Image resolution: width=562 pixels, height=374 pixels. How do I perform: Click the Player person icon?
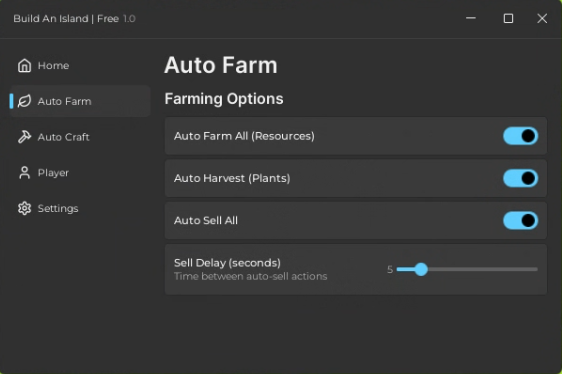pyautogui.click(x=24, y=172)
